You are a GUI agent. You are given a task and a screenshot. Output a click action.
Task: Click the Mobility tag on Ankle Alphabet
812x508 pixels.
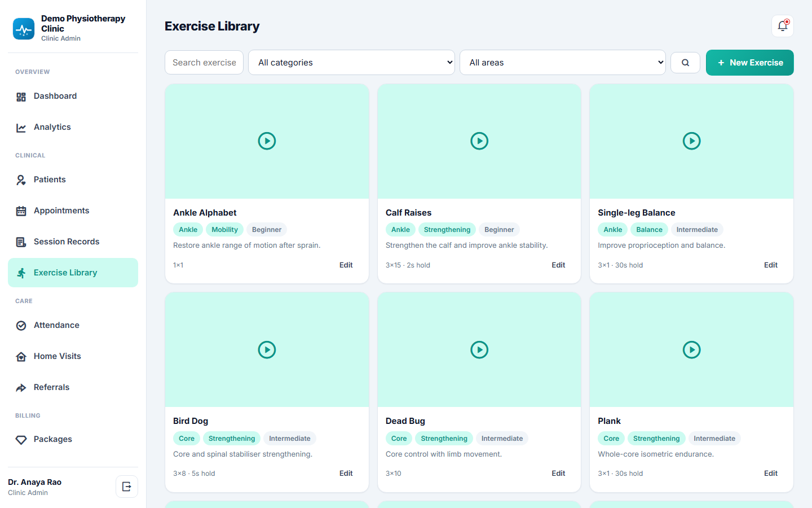click(x=224, y=230)
